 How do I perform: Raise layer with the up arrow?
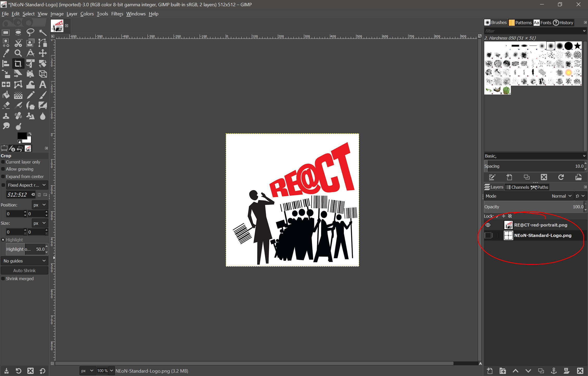pyautogui.click(x=515, y=371)
